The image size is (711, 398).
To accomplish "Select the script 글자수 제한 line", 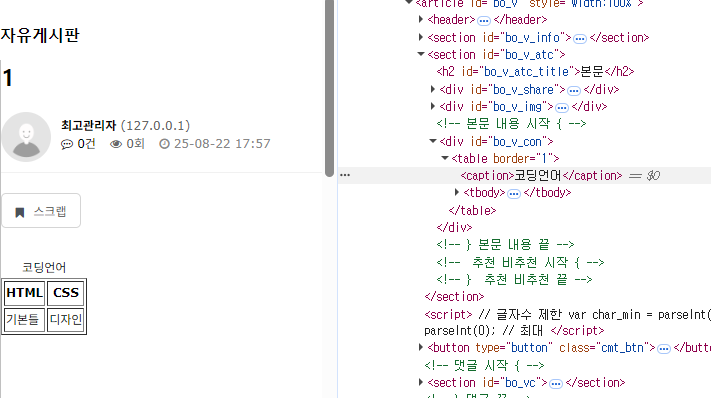I will tap(567, 323).
